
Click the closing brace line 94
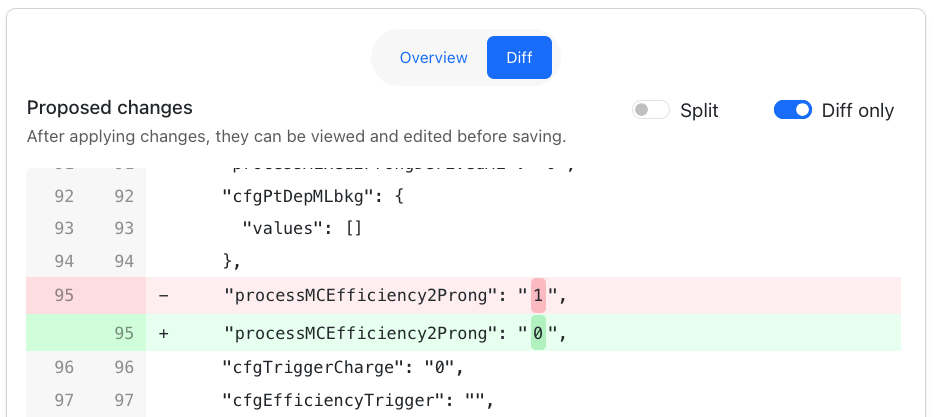click(x=232, y=262)
